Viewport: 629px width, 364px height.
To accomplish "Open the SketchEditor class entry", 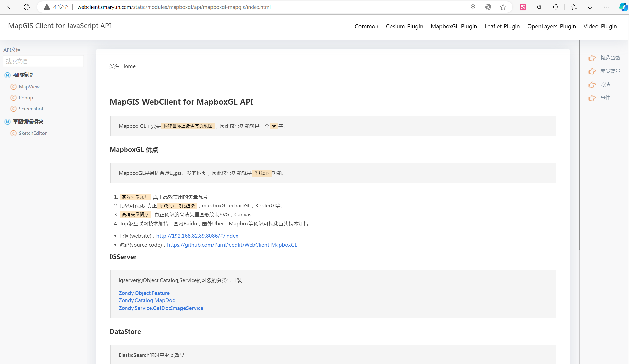I will pyautogui.click(x=32, y=133).
